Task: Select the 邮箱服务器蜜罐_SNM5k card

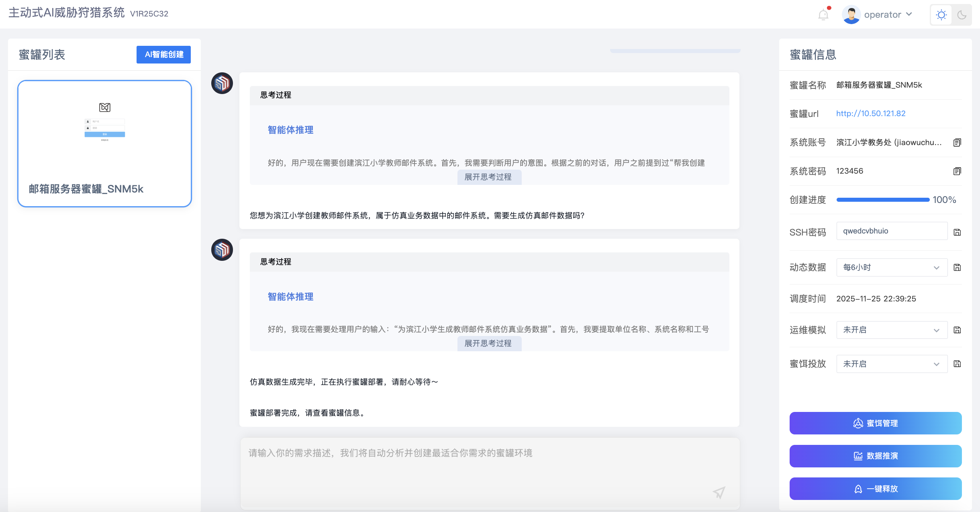Action: (104, 143)
